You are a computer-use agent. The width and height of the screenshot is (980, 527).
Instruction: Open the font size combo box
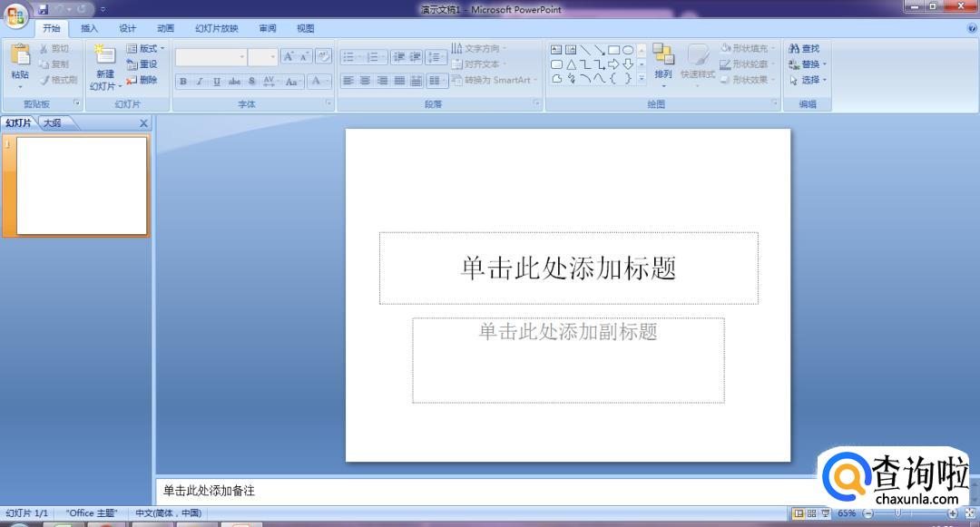(x=262, y=57)
